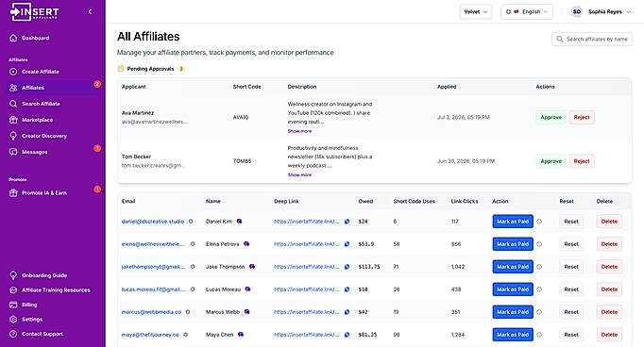Open the Sophia Reyes account menu
Image resolution: width=644 pixels, height=347 pixels.
pos(601,12)
